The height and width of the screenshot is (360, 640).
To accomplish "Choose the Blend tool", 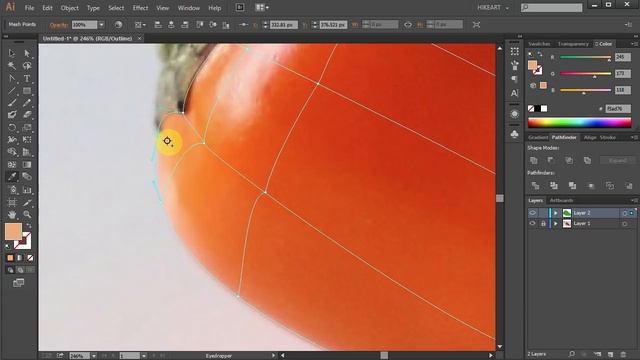I will pyautogui.click(x=27, y=177).
